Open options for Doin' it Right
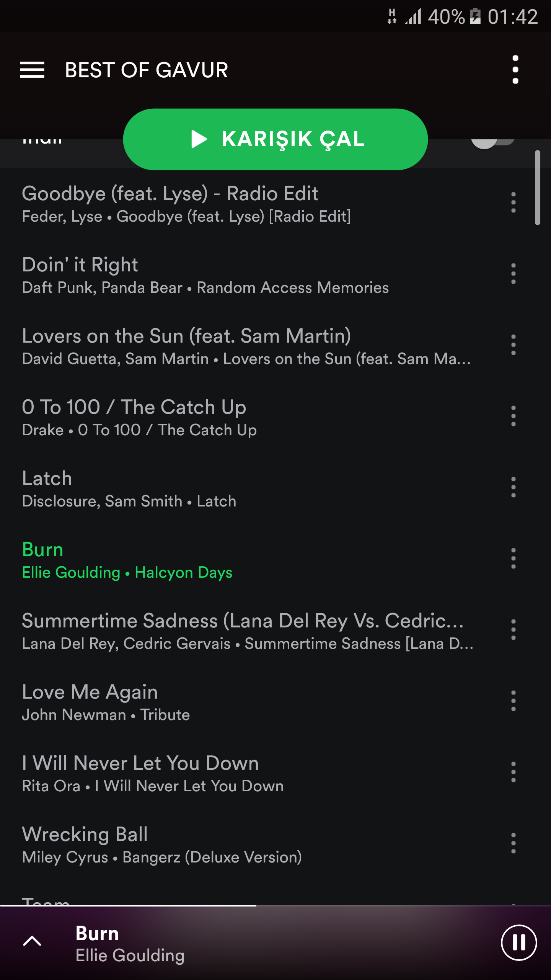This screenshot has height=980, width=551. (x=514, y=274)
